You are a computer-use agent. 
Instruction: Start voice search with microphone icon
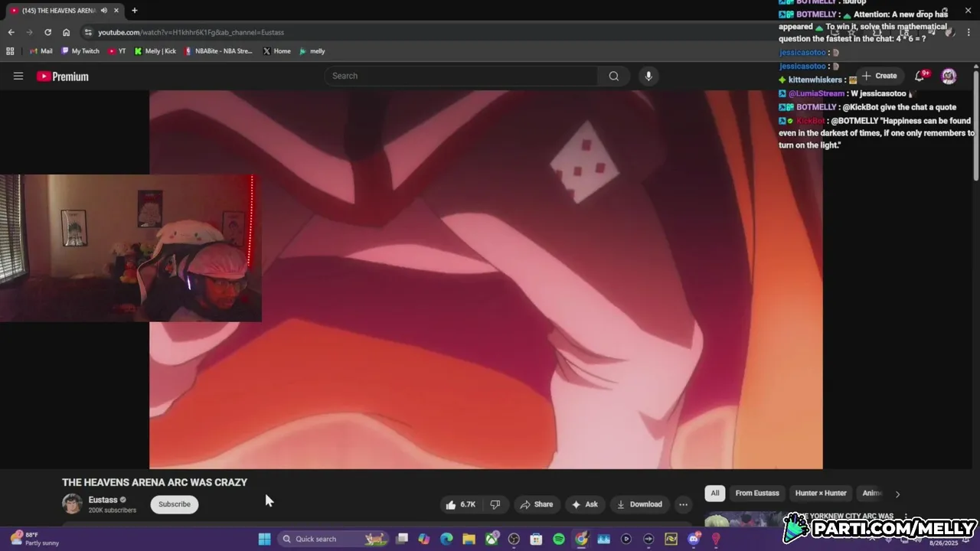click(648, 76)
